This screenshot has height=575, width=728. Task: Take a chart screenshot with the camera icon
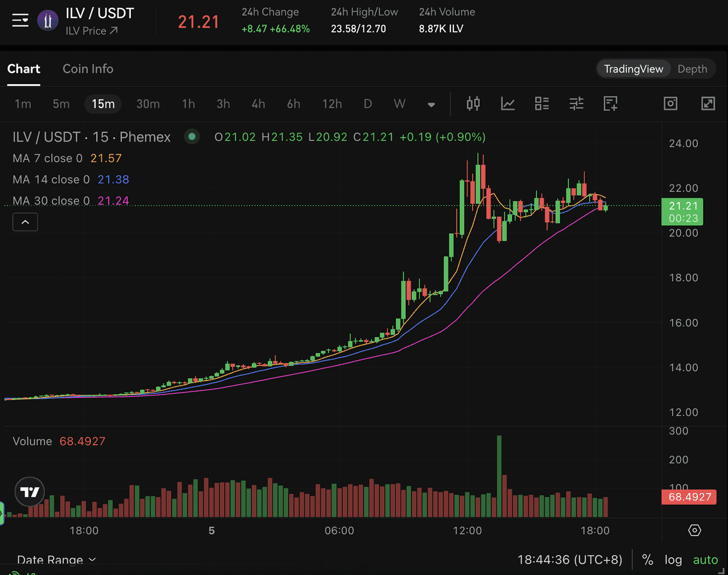pos(670,104)
